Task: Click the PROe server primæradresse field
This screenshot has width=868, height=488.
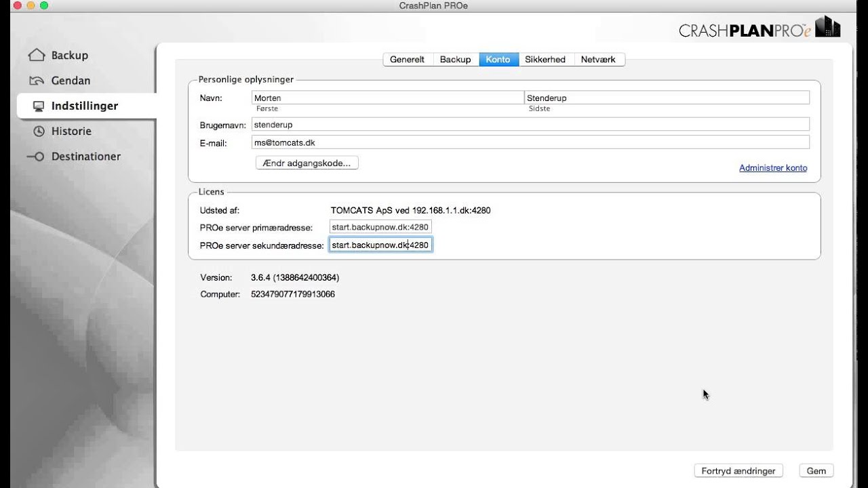Action: [x=380, y=227]
